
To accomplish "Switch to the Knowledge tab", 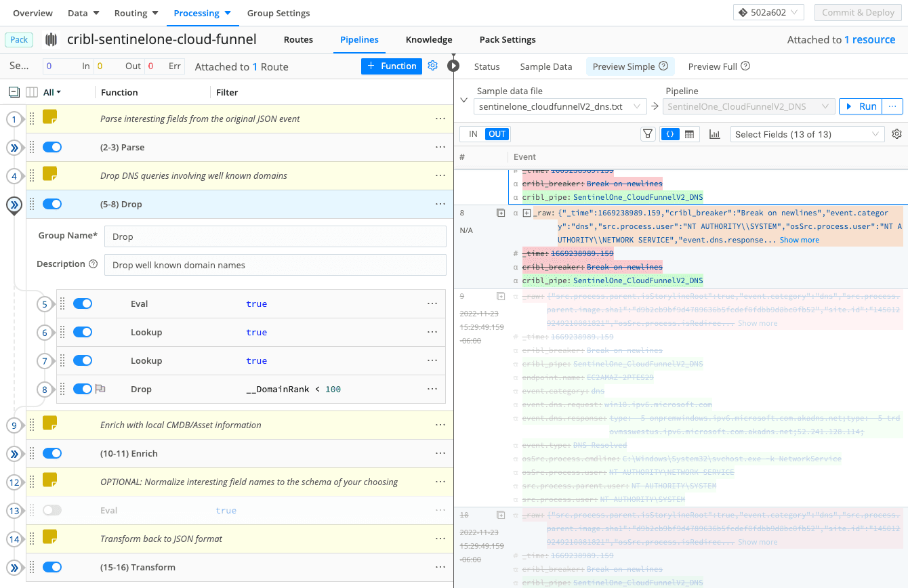I will point(428,39).
